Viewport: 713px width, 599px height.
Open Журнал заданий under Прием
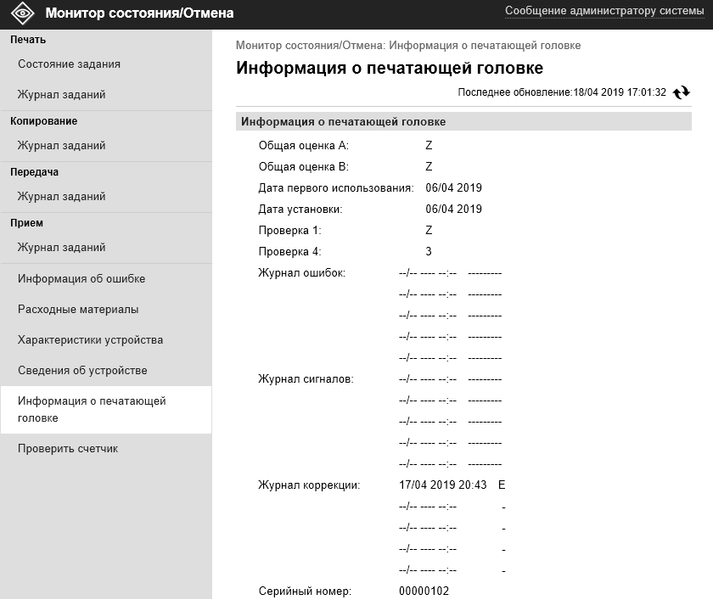61,247
